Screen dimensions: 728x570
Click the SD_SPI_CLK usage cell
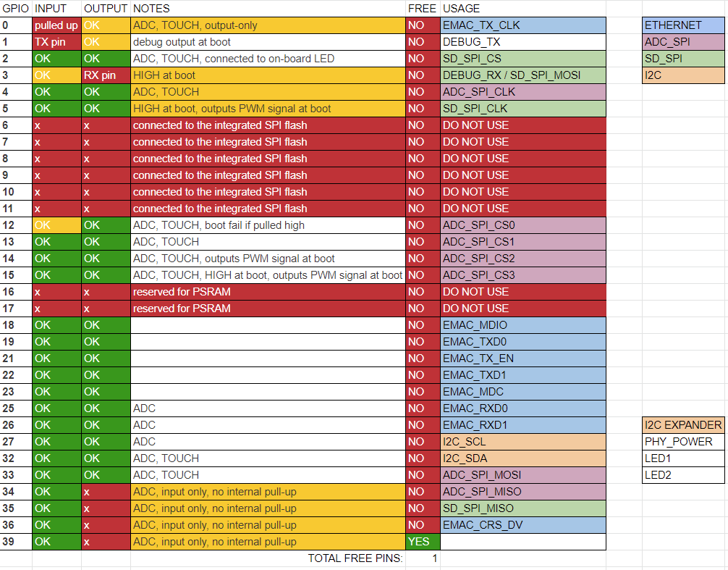tap(522, 109)
